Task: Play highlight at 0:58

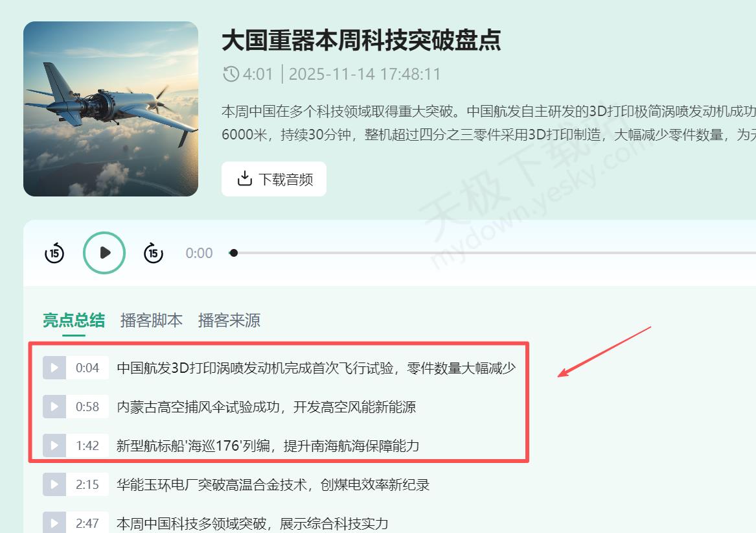Action: point(54,407)
